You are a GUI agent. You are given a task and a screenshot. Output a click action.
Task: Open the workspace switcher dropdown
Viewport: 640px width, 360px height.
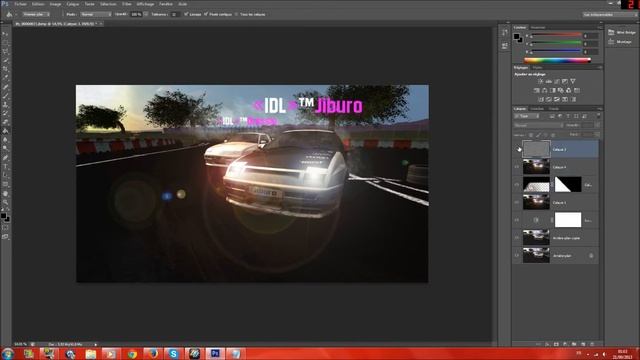(610, 14)
